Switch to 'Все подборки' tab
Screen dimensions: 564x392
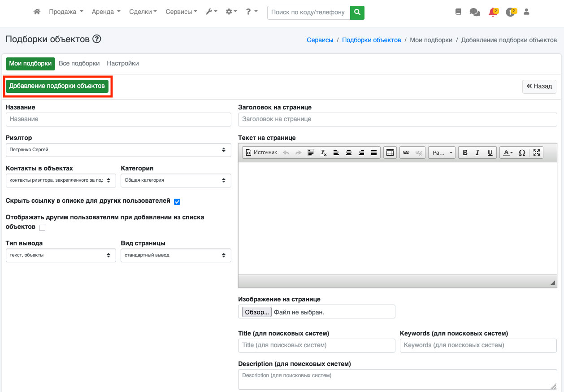[79, 64]
